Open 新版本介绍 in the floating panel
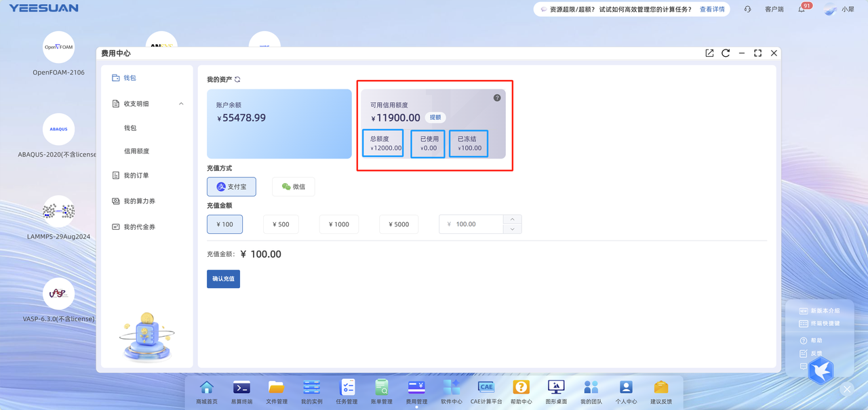The height and width of the screenshot is (410, 868). click(819, 310)
